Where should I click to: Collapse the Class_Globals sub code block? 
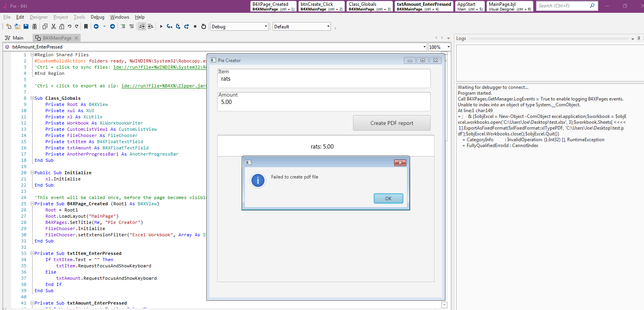tap(33, 98)
